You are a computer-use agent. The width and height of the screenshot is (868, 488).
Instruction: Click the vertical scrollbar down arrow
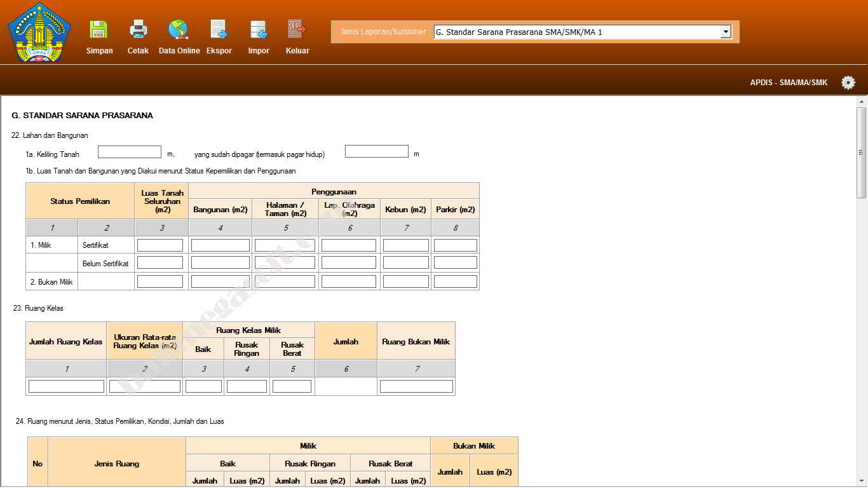(x=862, y=482)
